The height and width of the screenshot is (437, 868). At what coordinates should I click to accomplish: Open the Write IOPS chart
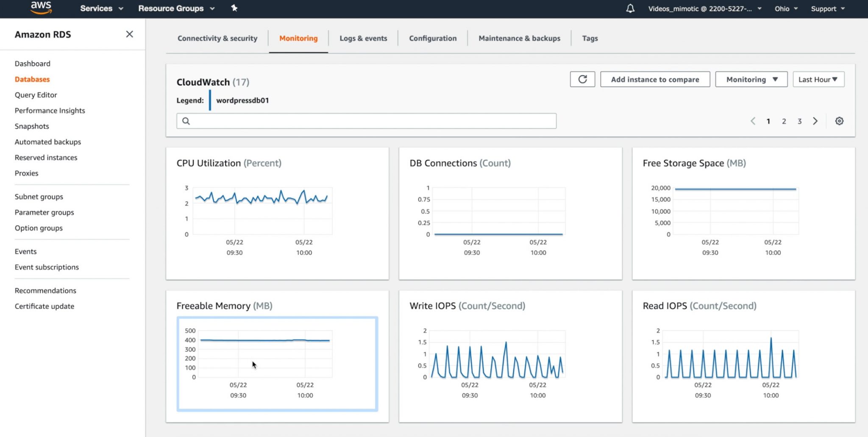(x=510, y=356)
